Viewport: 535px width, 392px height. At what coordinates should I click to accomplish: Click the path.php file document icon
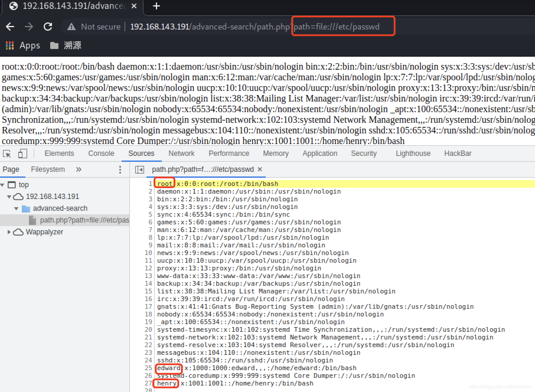(x=32, y=220)
